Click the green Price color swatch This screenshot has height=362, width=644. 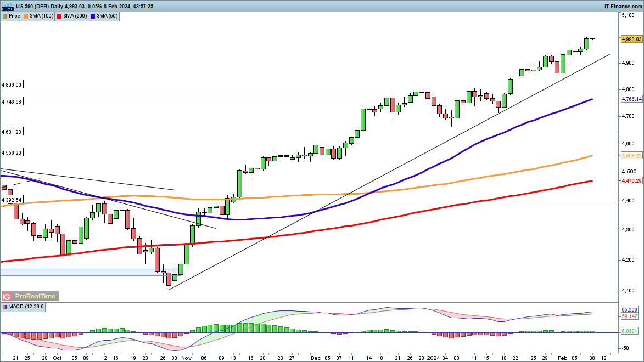5,16
